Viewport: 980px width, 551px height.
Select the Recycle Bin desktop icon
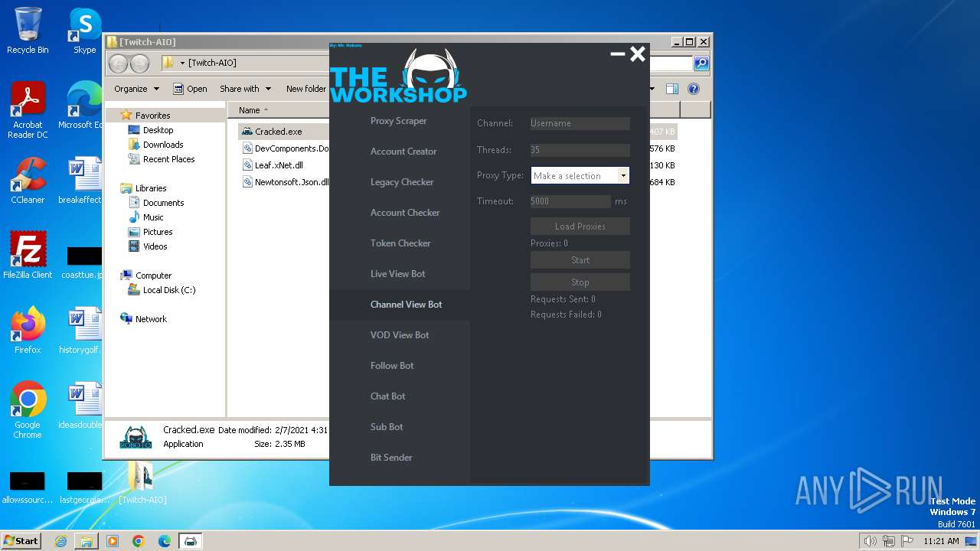[x=28, y=31]
